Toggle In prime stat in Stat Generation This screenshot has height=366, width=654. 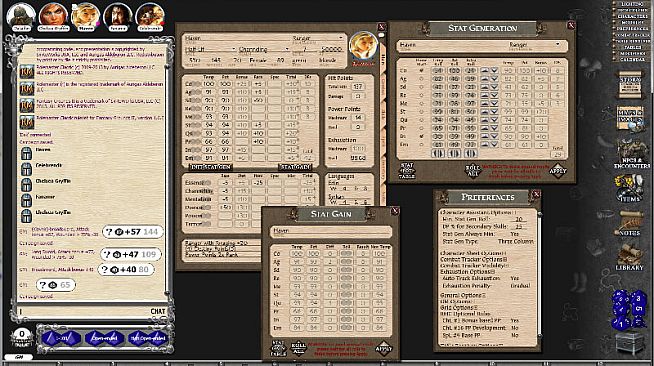[421, 136]
